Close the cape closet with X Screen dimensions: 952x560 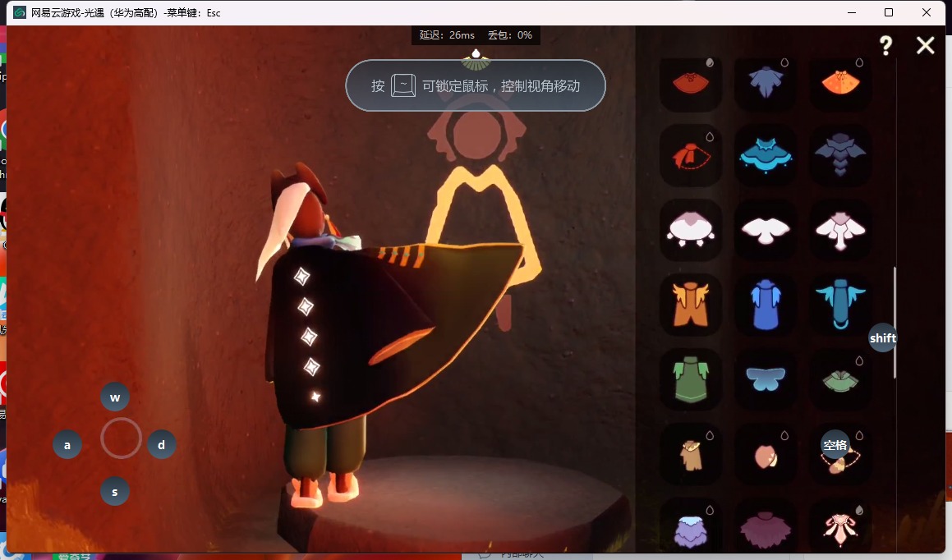(925, 45)
